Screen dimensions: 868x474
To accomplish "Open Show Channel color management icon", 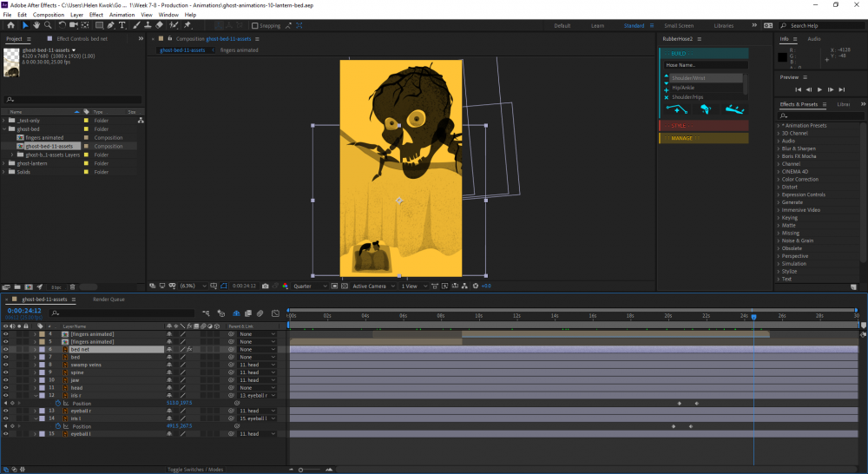I will [285, 286].
